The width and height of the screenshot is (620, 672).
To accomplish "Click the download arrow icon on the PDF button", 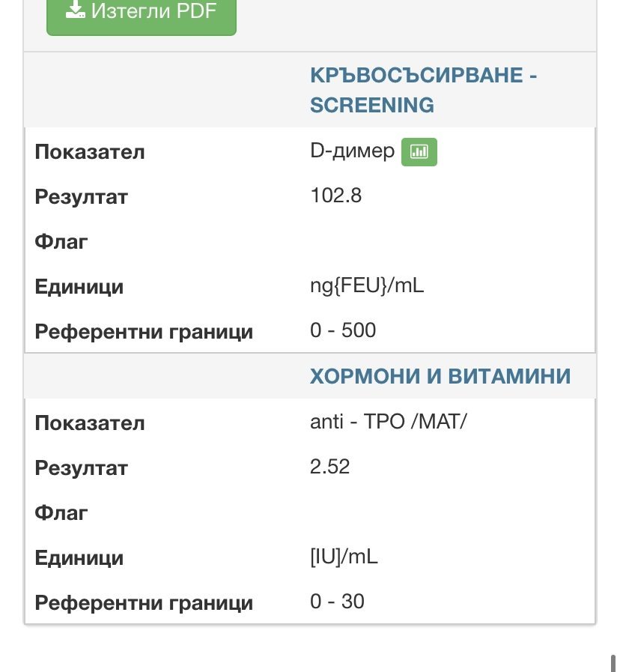I will pos(75,10).
